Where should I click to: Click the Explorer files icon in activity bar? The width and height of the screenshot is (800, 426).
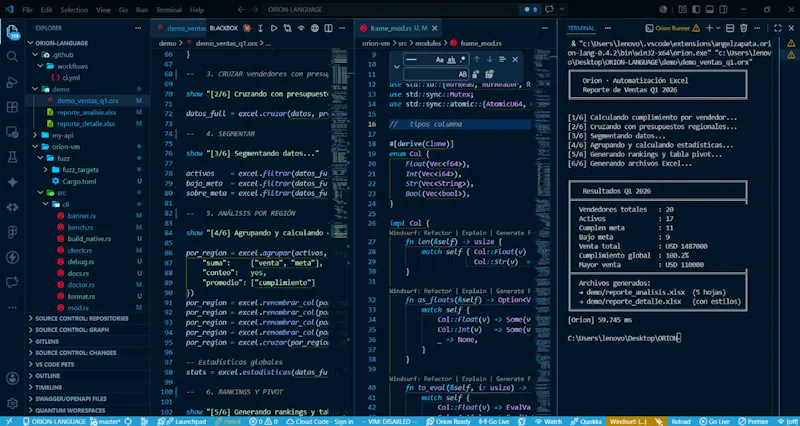point(12,32)
